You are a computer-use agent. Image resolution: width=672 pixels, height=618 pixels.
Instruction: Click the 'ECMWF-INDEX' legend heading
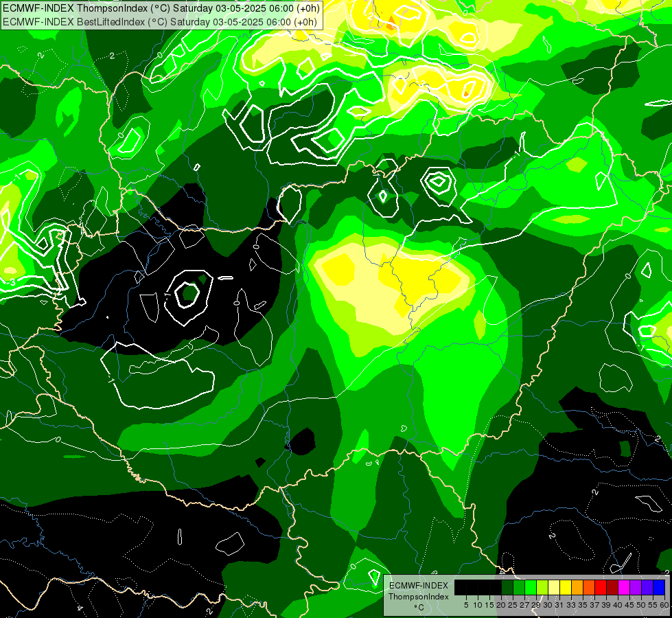419,586
